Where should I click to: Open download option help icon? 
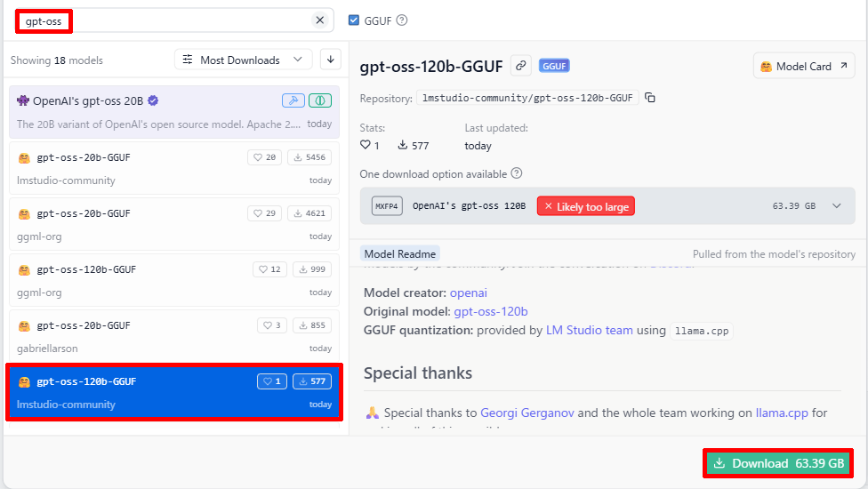point(517,173)
